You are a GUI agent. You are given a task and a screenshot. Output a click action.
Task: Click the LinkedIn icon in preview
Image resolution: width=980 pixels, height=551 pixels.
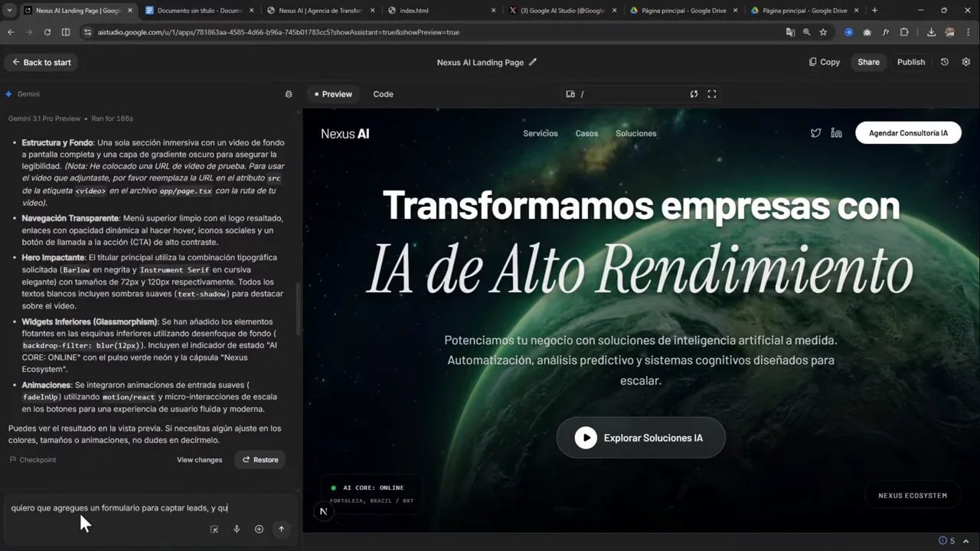pos(836,133)
